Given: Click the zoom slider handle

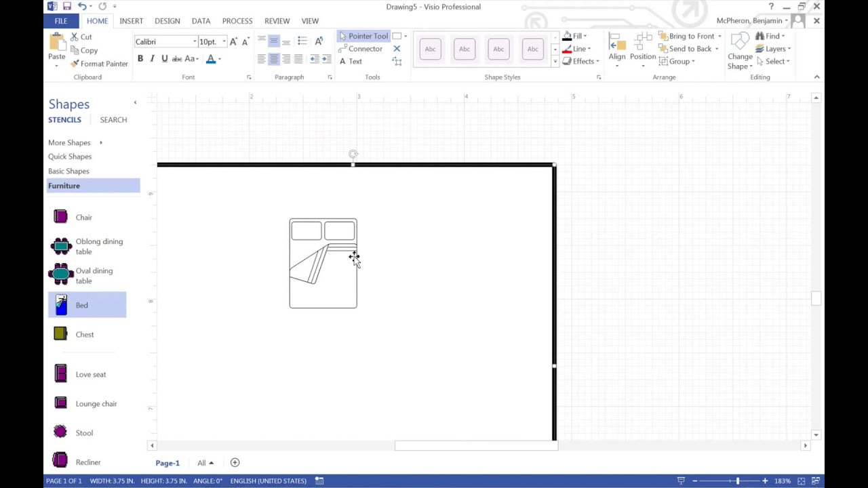Looking at the screenshot, I should pos(738,481).
